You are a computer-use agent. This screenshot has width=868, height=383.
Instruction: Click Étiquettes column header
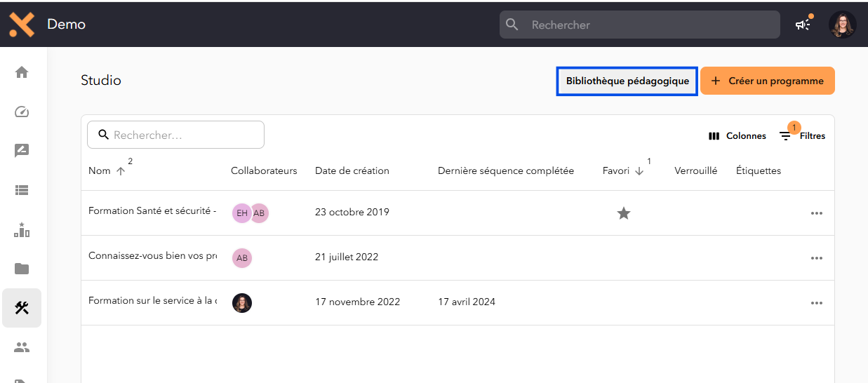pyautogui.click(x=759, y=170)
